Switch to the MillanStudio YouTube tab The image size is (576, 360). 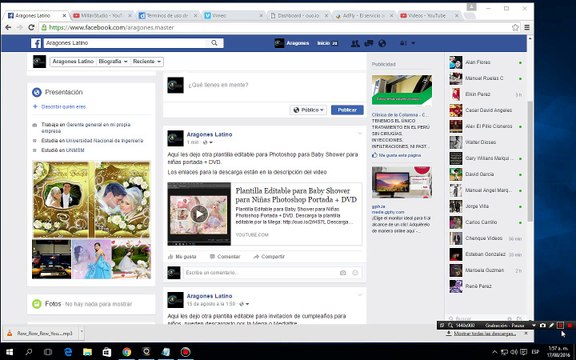[102, 15]
